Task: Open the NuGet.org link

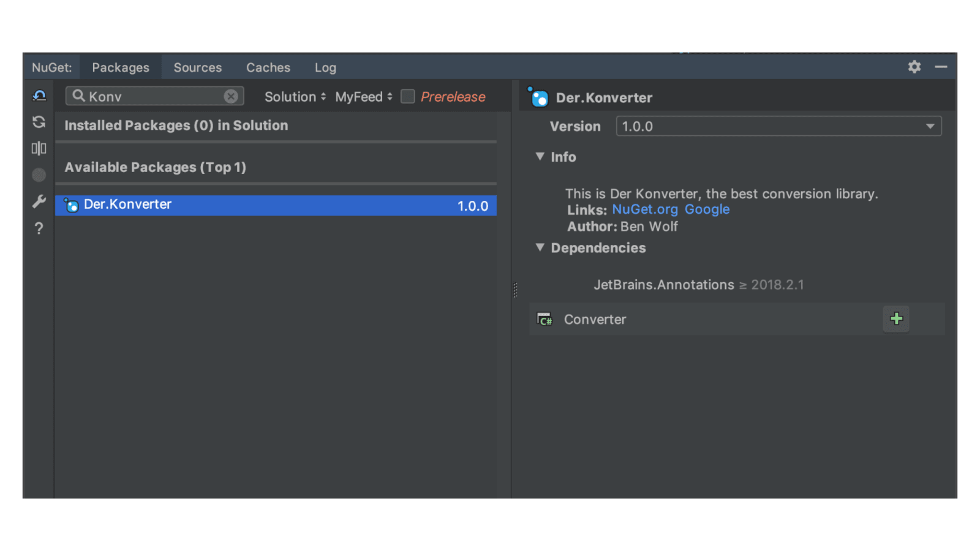Action: coord(645,209)
